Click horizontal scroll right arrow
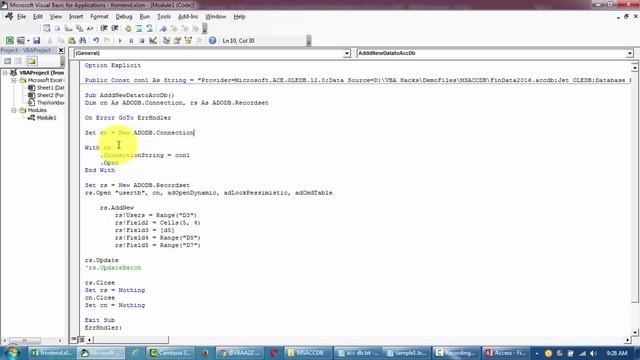The image size is (640, 360). pos(627,340)
